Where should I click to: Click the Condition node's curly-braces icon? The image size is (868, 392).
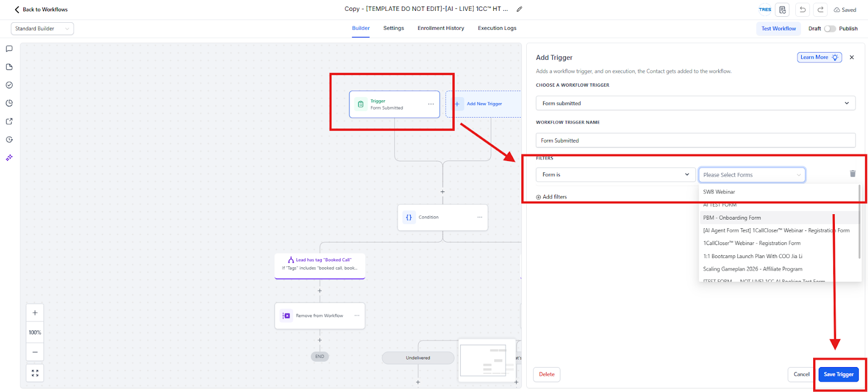click(x=409, y=217)
